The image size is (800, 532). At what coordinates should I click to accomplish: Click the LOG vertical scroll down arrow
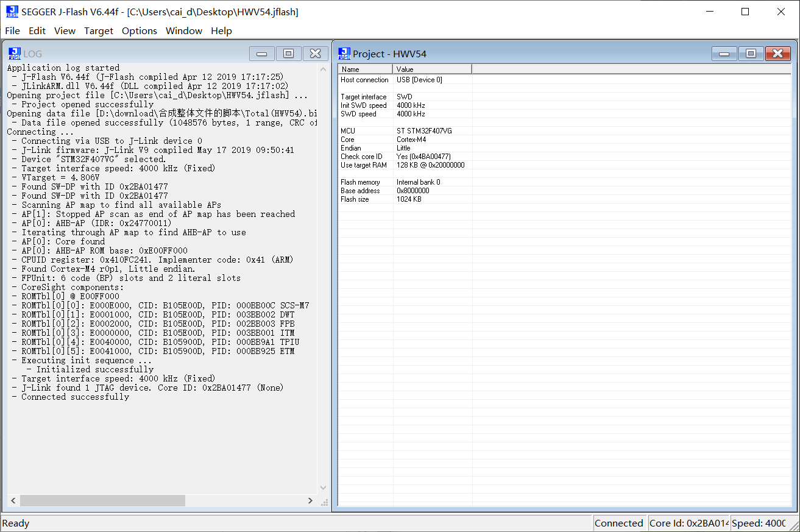(324, 488)
